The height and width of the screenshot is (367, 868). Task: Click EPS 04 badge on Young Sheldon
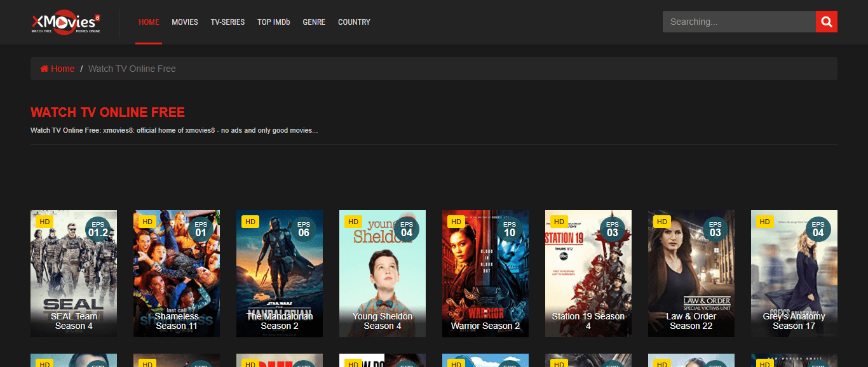[407, 229]
